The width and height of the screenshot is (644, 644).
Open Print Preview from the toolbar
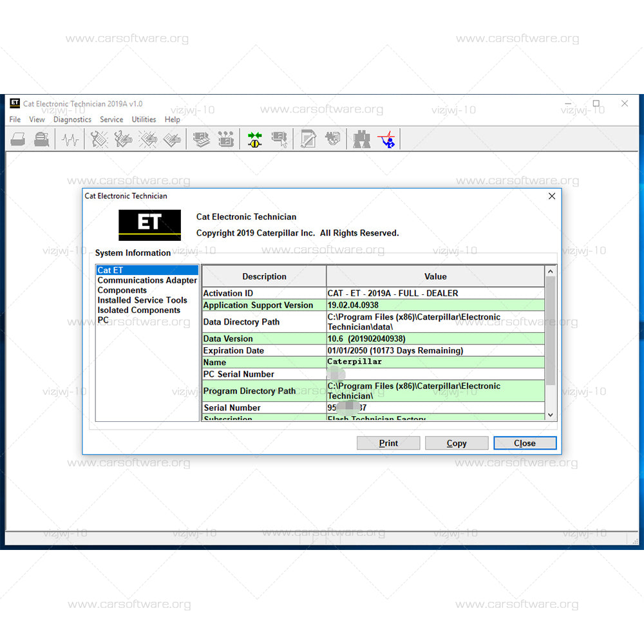(41, 140)
